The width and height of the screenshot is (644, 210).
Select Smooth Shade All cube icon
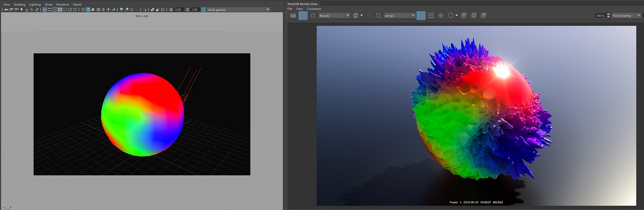pos(88,10)
